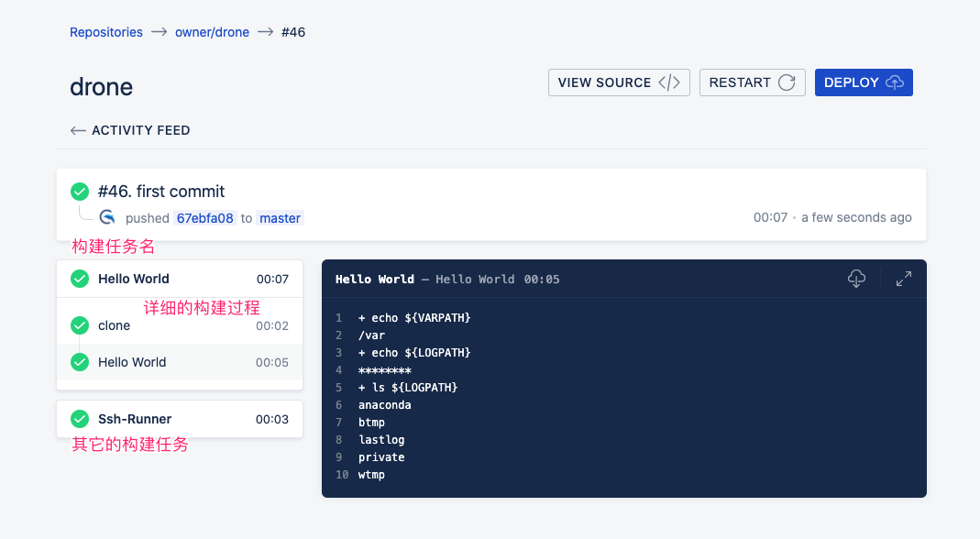This screenshot has height=539, width=980.
Task: Open the master branch link
Action: point(280,218)
